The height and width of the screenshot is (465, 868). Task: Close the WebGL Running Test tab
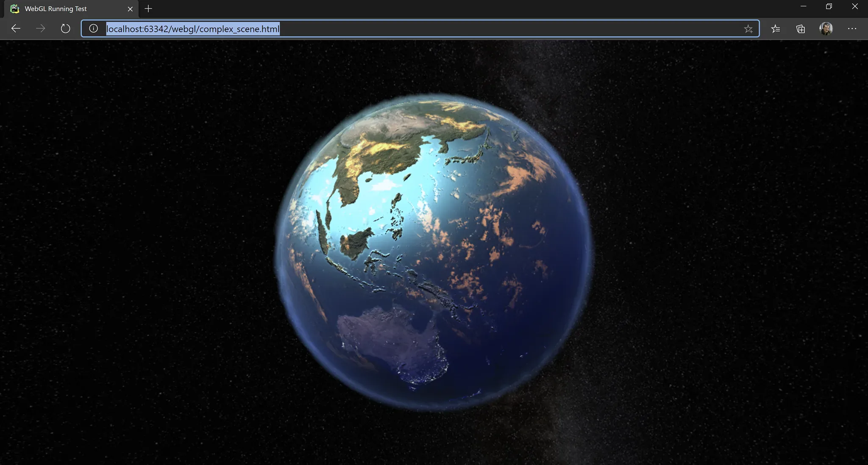pos(130,9)
